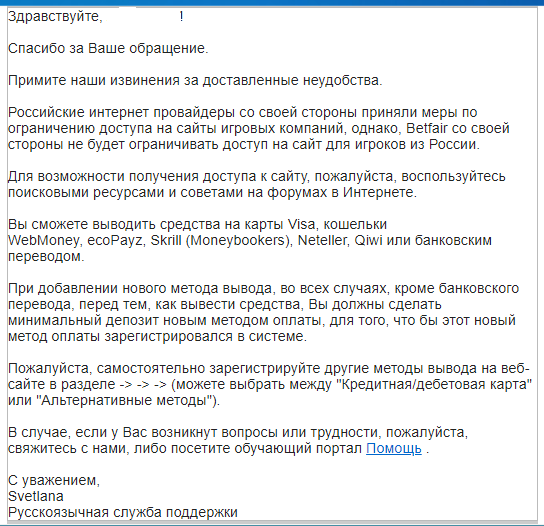This screenshot has width=544, height=526.
Task: Click the line Русскоязычная служба поддержки
Action: point(123,512)
